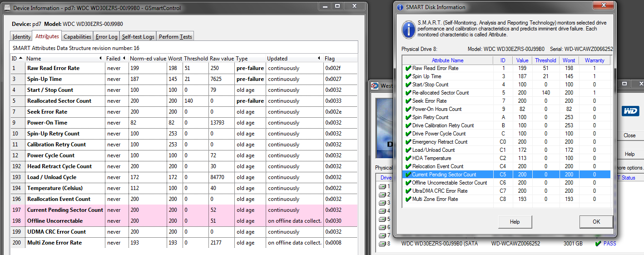The width and height of the screenshot is (644, 255).
Task: Open the Self-test Logs tab
Action: click(138, 37)
